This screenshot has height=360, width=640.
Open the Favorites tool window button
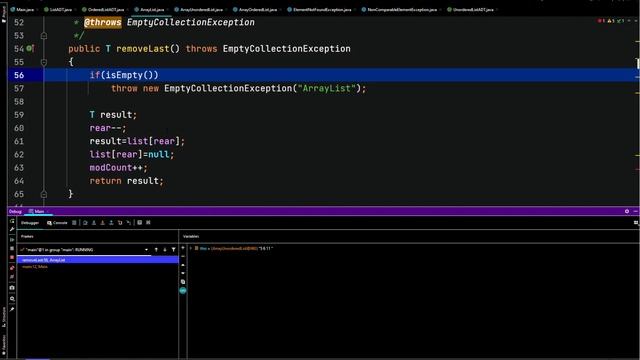pyautogui.click(x=4, y=345)
